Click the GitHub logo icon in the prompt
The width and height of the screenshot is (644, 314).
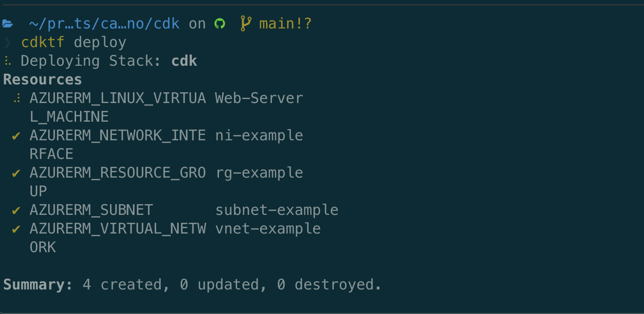220,24
